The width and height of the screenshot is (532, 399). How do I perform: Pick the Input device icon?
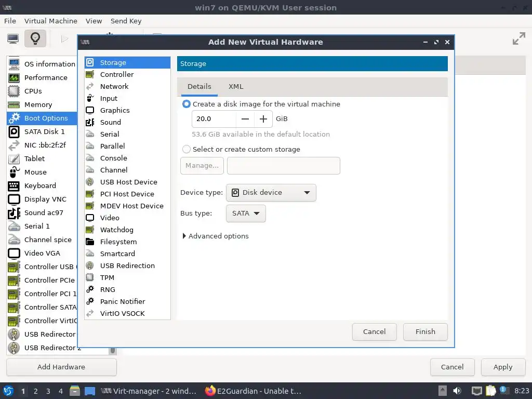tap(90, 98)
